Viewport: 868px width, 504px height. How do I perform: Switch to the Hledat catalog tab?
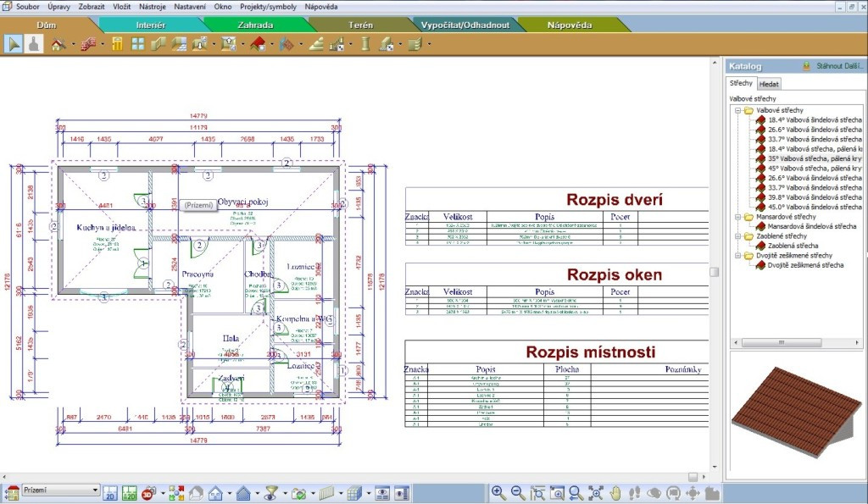[769, 84]
